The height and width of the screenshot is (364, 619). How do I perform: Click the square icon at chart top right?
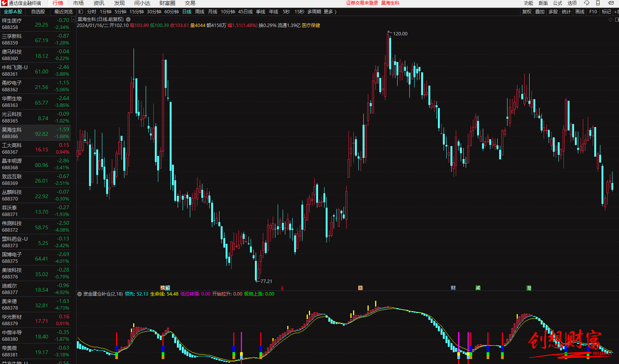pyautogui.click(x=617, y=19)
